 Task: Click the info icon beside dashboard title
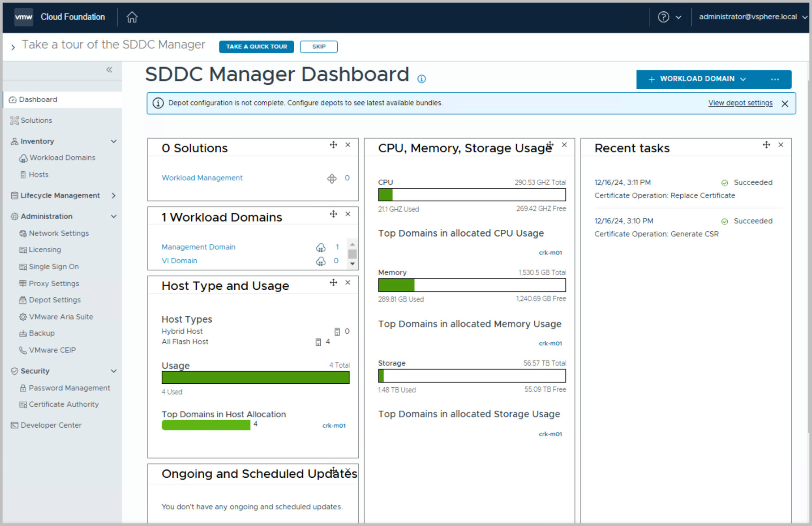421,79
